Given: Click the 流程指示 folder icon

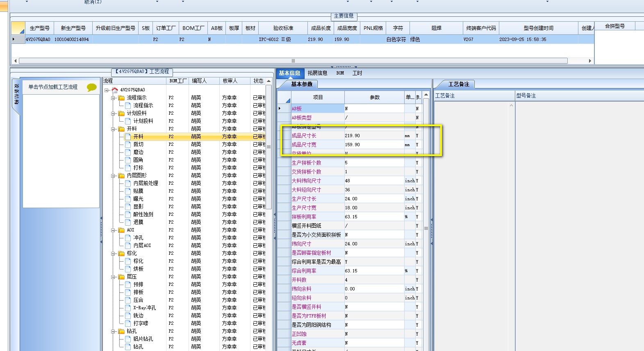Looking at the screenshot, I should coord(121,97).
